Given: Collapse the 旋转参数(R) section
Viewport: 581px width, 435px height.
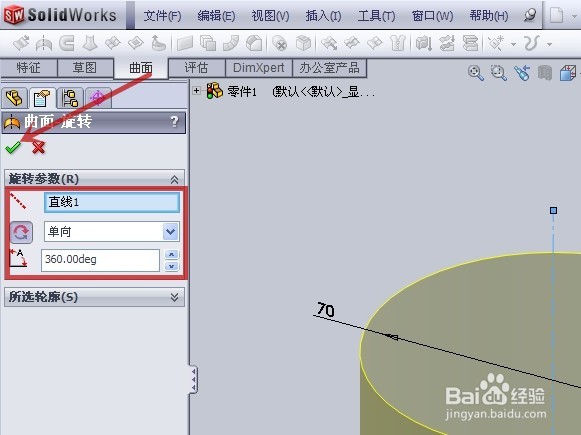Looking at the screenshot, I should 174,179.
